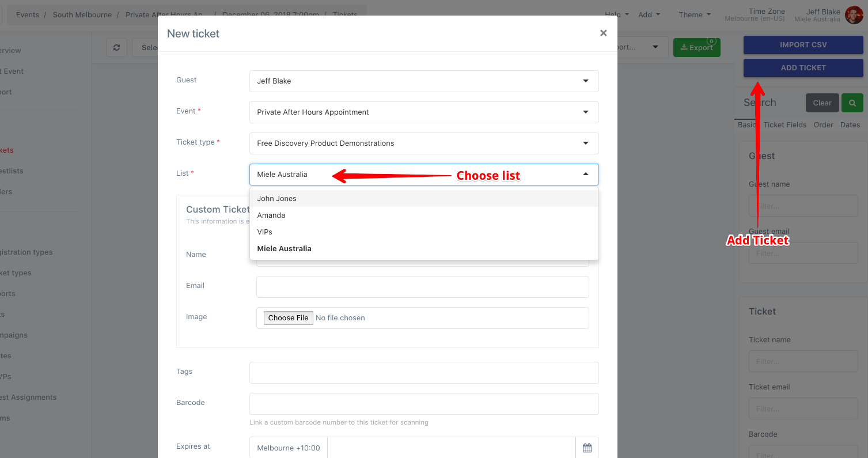Click the Clear search button
The width and height of the screenshot is (868, 458).
(822, 103)
